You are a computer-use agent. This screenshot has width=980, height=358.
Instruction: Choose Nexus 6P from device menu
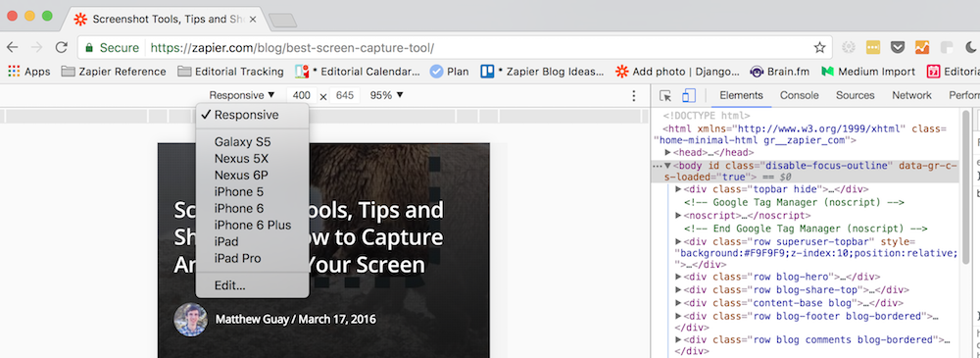[x=252, y=176]
